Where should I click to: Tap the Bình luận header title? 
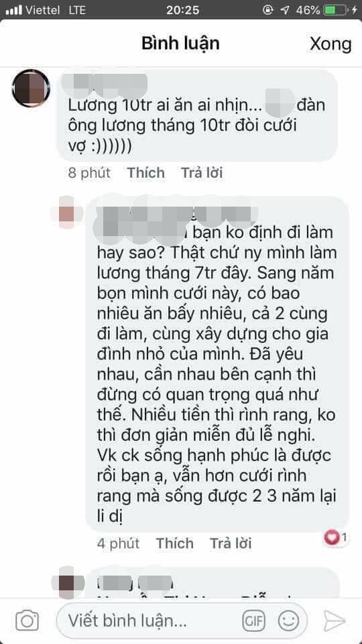[180, 43]
